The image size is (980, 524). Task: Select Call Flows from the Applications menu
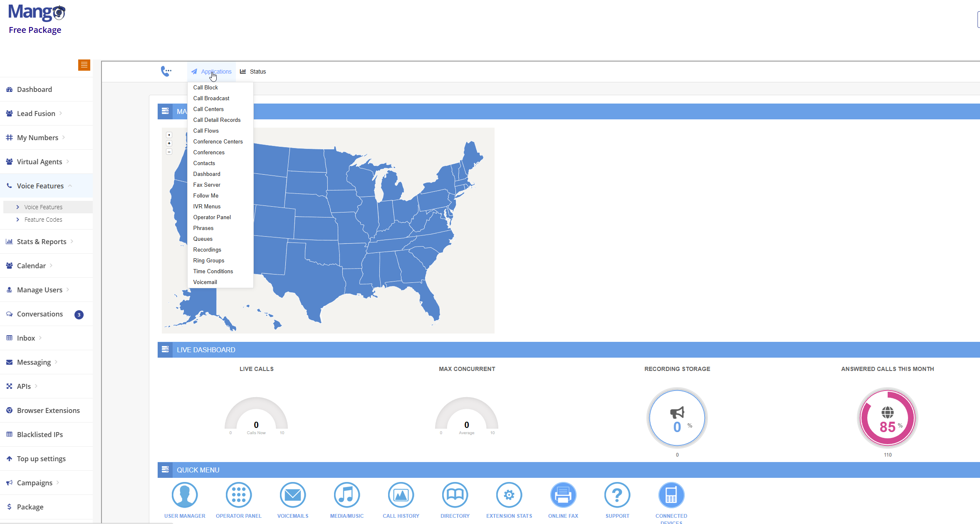[206, 131]
